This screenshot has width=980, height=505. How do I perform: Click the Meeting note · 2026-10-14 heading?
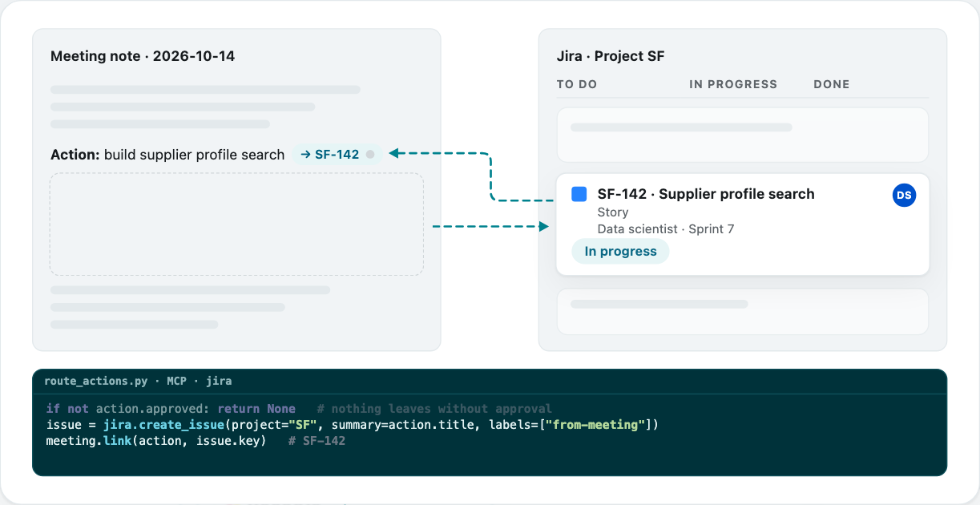click(x=143, y=56)
